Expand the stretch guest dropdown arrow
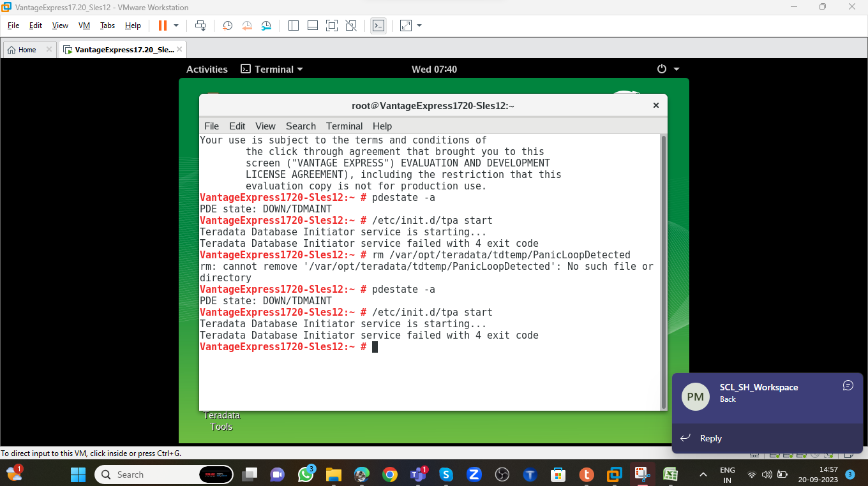Screen dimensions: 868x486 coord(419,26)
